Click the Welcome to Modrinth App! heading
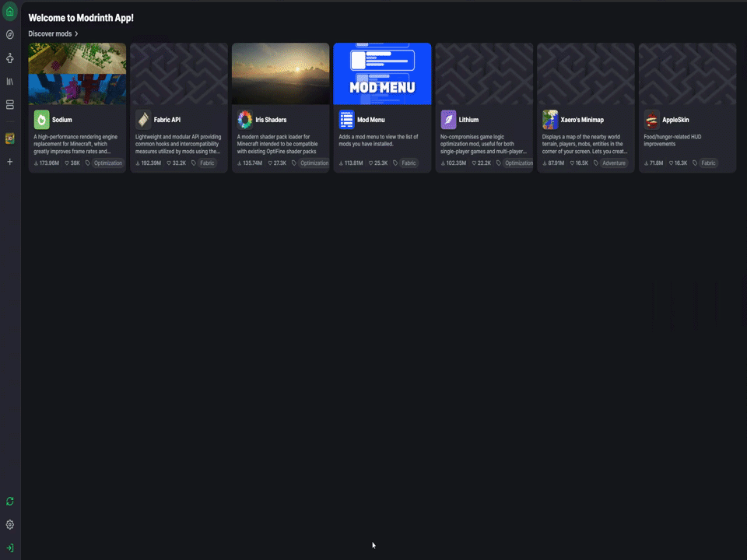Image resolution: width=747 pixels, height=560 pixels. tap(81, 18)
